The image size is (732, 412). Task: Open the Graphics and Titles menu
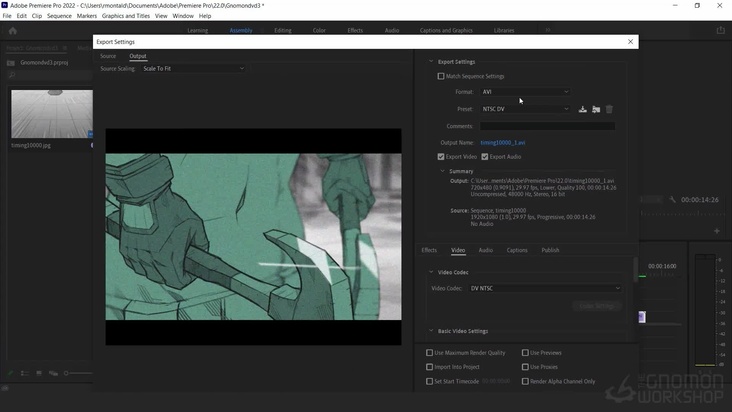126,16
